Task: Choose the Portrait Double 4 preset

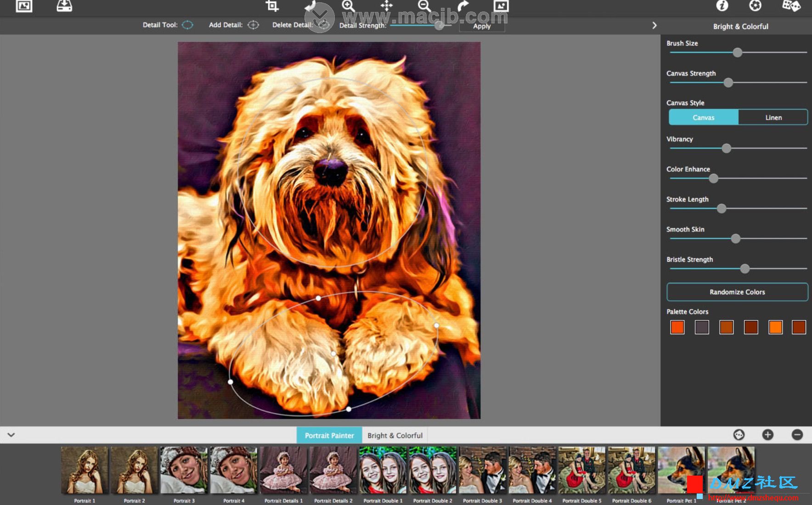Action: click(532, 471)
